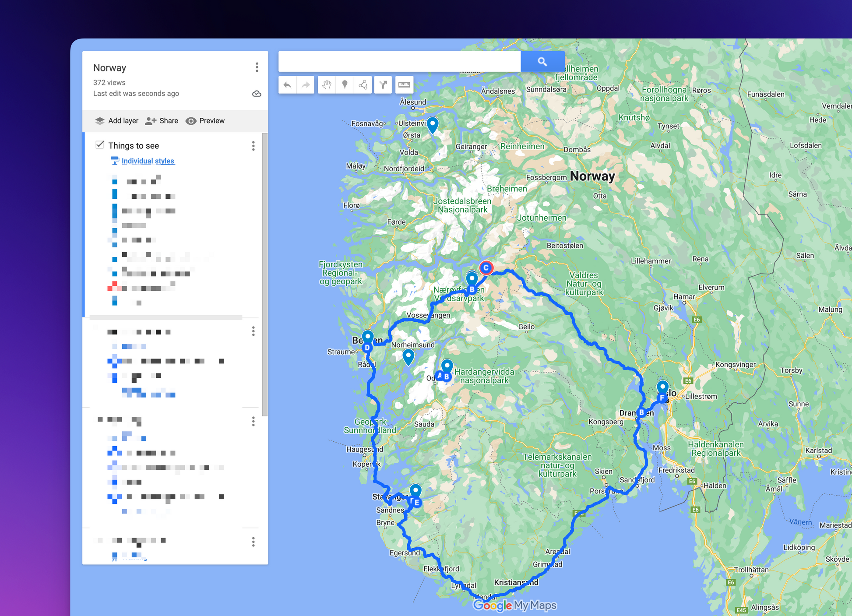Click Add layer

(117, 121)
